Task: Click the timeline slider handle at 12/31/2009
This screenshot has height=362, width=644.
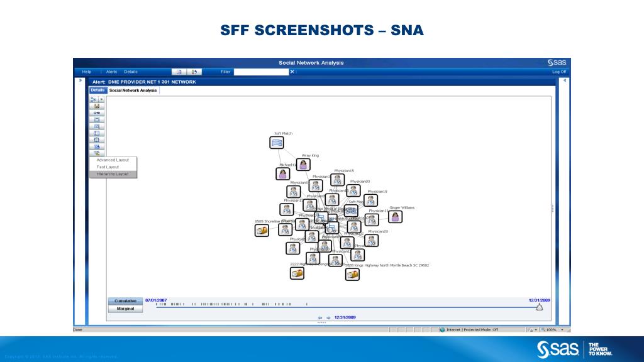Action: 539,307
